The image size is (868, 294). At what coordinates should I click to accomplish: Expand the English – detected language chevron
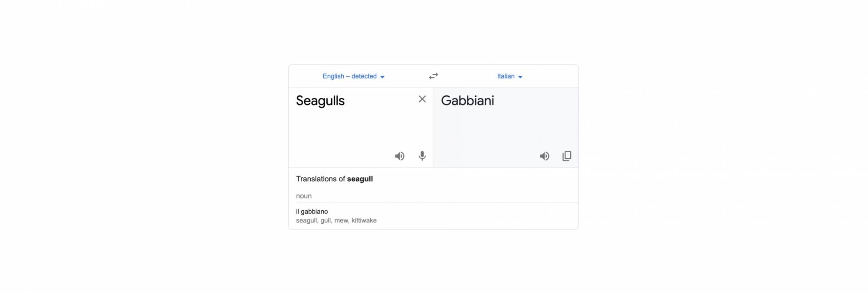(382, 76)
